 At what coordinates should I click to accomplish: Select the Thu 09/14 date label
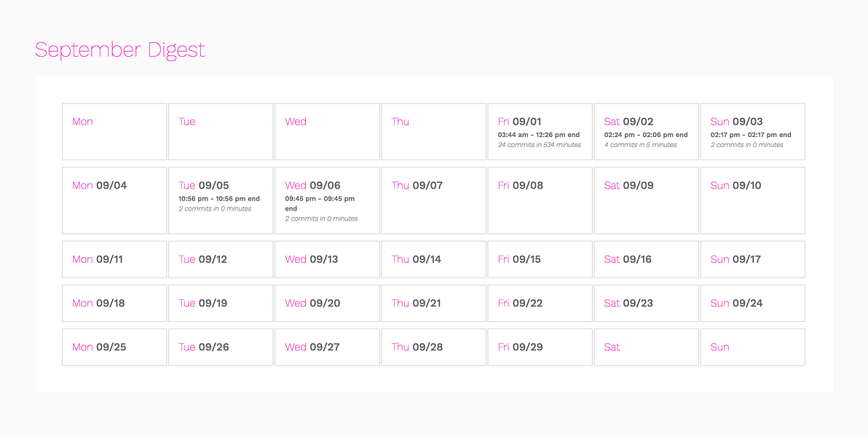click(417, 259)
